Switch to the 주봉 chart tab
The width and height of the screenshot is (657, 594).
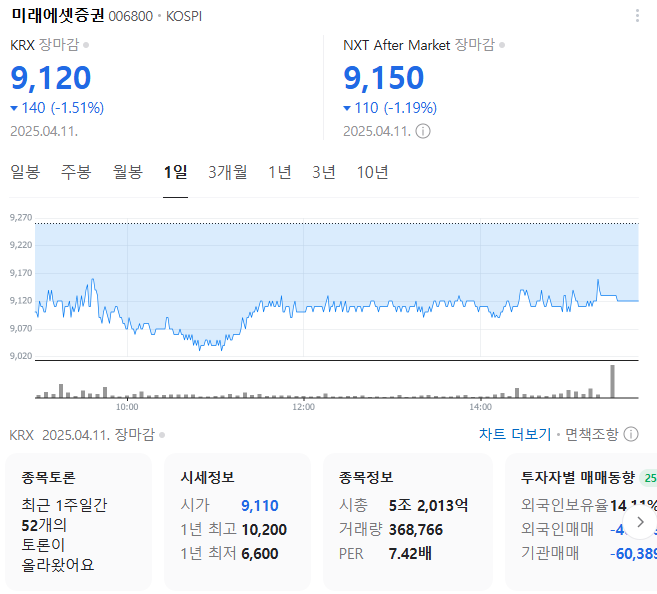point(76,172)
